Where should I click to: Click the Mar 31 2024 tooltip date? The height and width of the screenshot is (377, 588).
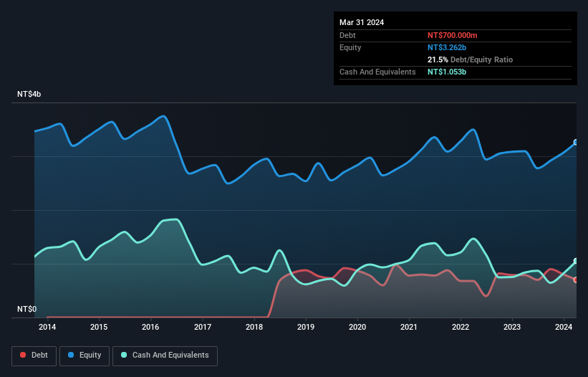click(x=362, y=22)
